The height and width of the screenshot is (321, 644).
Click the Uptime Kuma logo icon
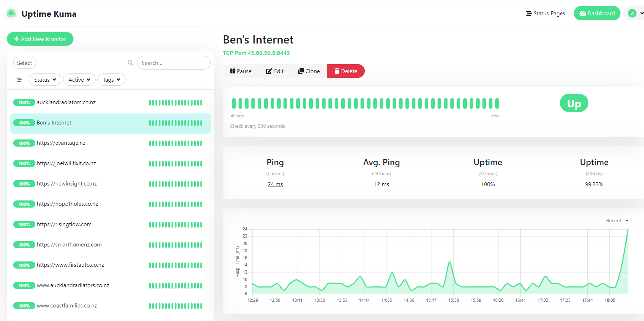pos(11,14)
